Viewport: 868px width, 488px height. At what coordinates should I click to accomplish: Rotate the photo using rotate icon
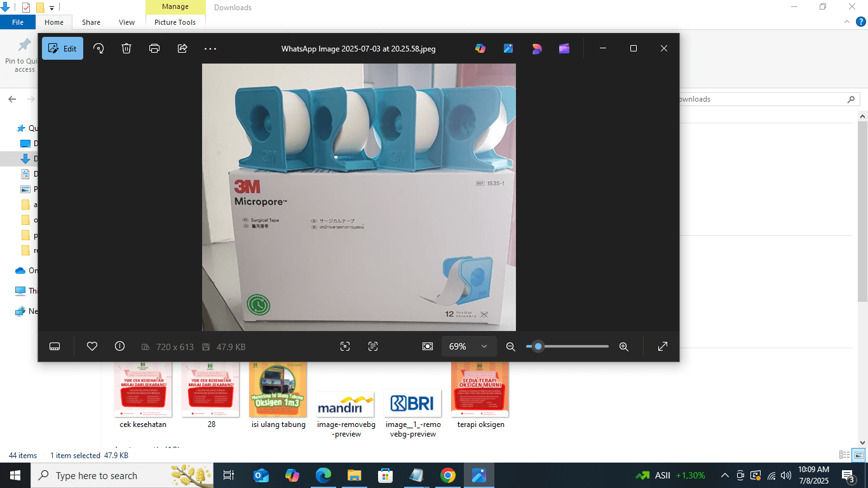tap(98, 48)
